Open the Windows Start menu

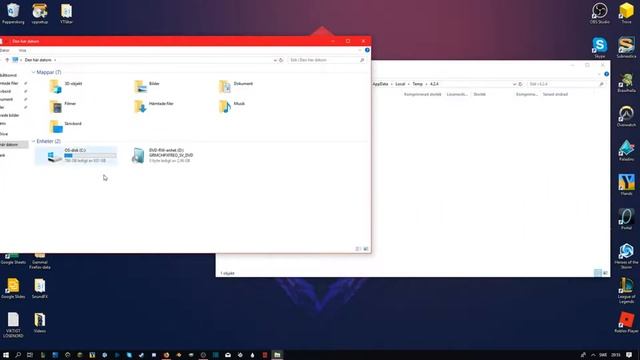pos(6,355)
